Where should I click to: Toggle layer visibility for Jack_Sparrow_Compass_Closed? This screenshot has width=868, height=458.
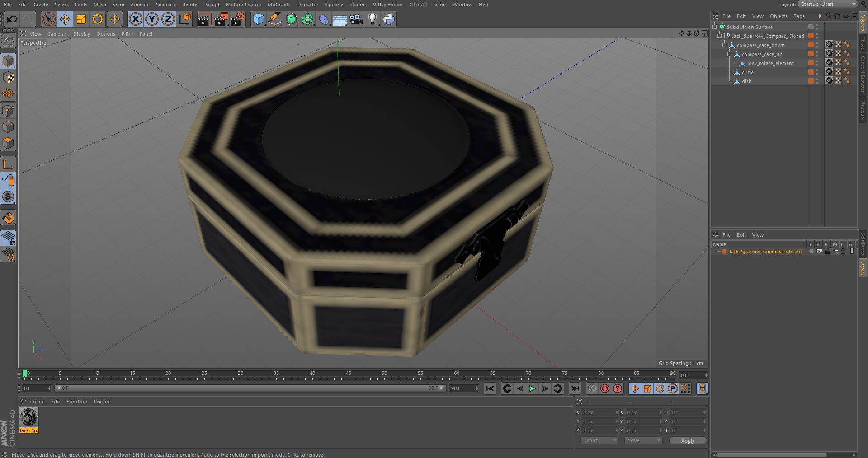(819, 252)
